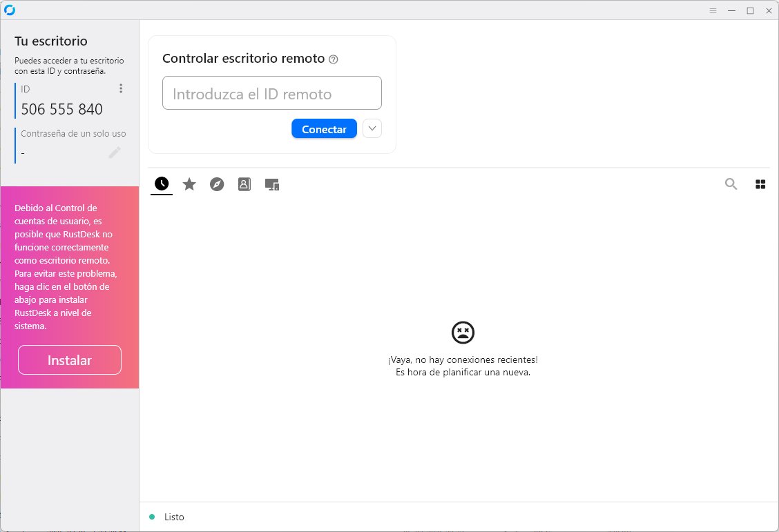Image resolution: width=779 pixels, height=532 pixels.
Task: Open the recent sessions tab
Action: [162, 184]
